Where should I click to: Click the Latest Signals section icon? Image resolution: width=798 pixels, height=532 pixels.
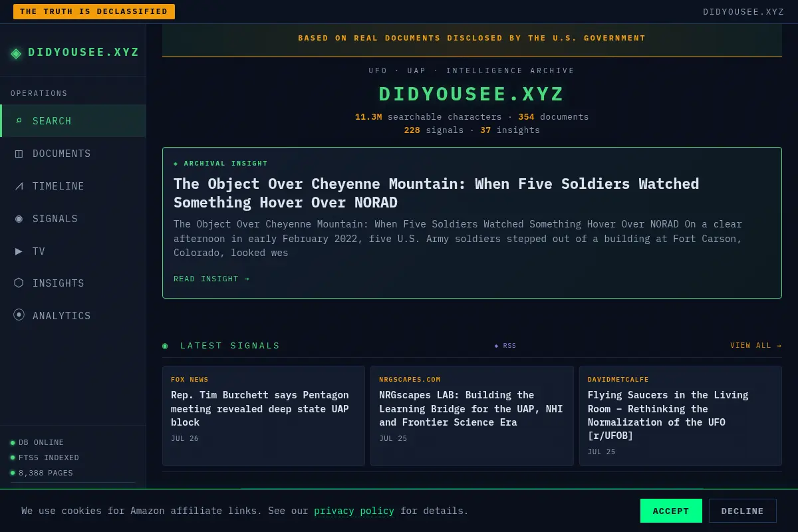(166, 346)
